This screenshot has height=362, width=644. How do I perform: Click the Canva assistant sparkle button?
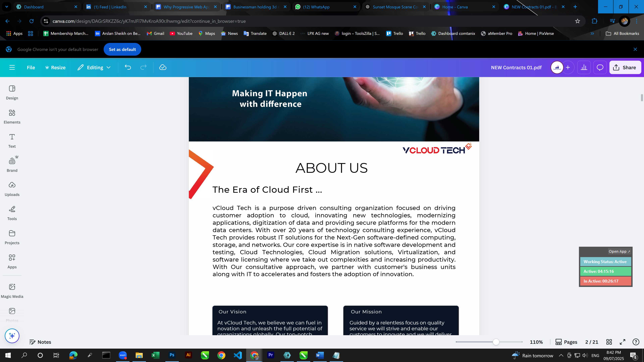click(x=12, y=336)
